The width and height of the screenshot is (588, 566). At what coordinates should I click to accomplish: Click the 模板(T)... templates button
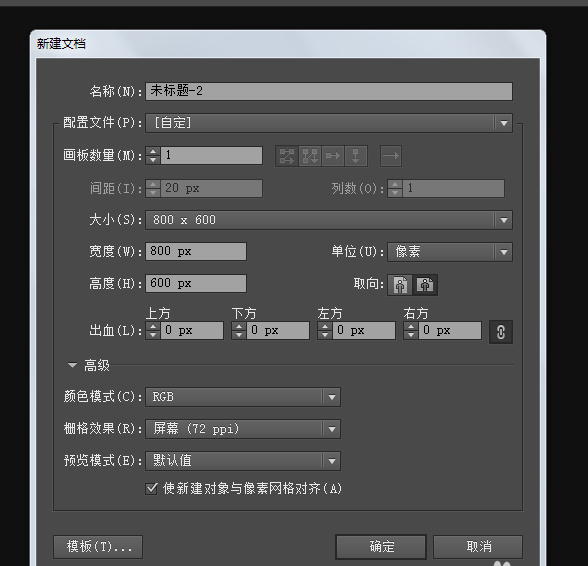[98, 546]
